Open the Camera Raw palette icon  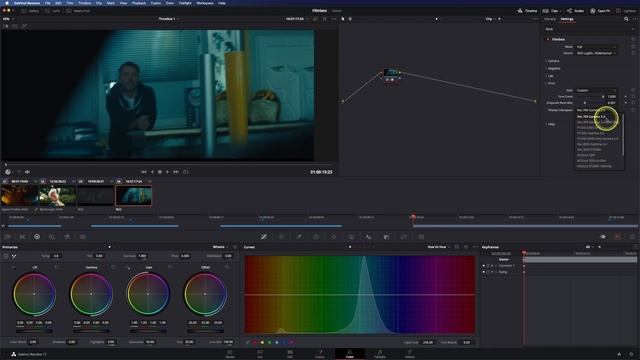pyautogui.click(x=7, y=237)
